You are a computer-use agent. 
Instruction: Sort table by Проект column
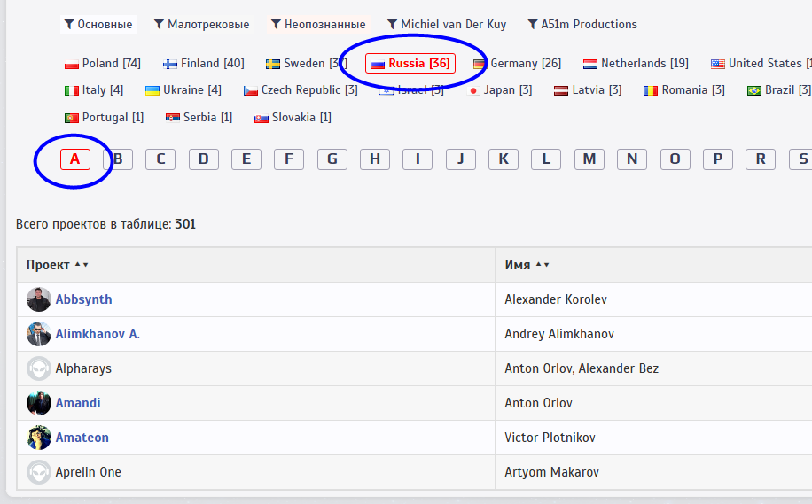click(x=58, y=265)
